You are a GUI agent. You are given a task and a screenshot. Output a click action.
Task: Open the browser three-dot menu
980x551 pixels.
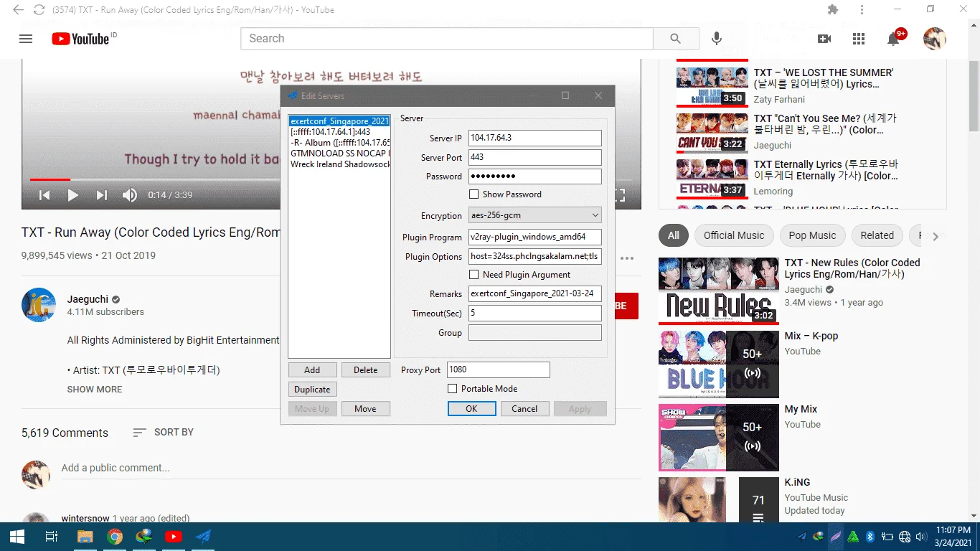[x=862, y=10]
